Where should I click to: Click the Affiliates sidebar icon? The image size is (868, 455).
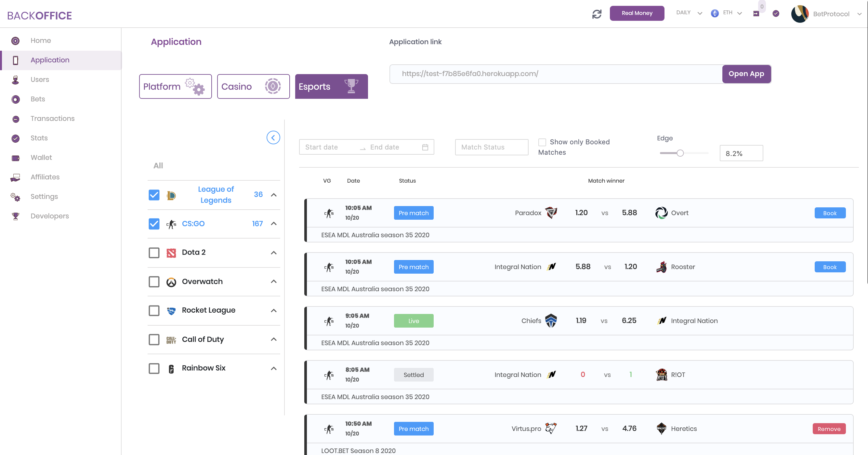pyautogui.click(x=16, y=177)
